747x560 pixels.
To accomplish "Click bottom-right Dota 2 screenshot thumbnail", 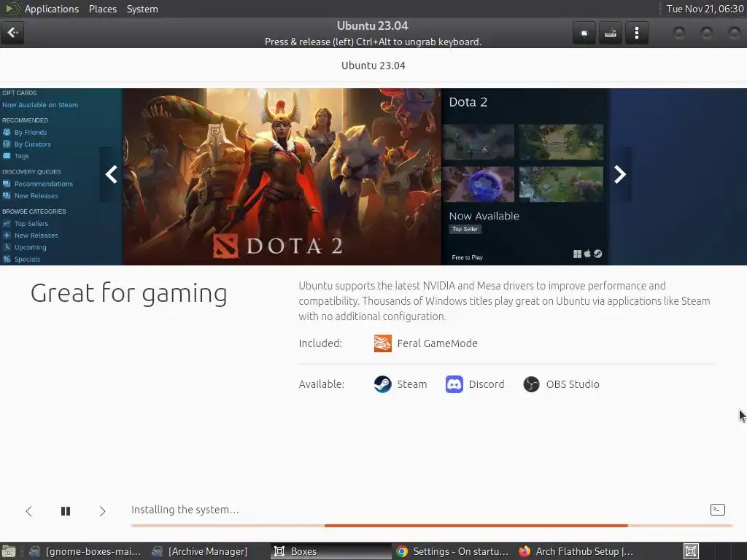I will pyautogui.click(x=561, y=184).
